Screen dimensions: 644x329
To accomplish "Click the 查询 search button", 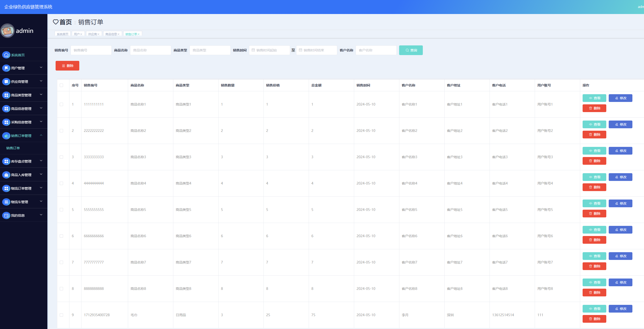I will pos(410,50).
